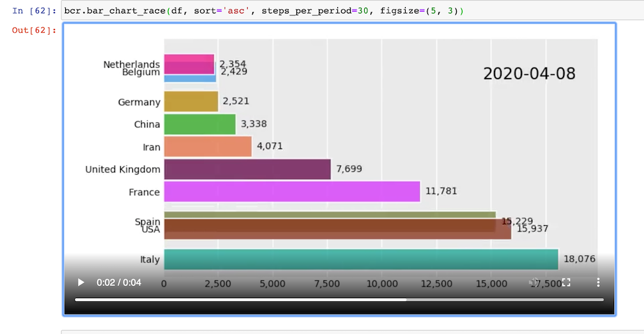Click the muted volume icon on video
644x334 pixels.
[534, 282]
